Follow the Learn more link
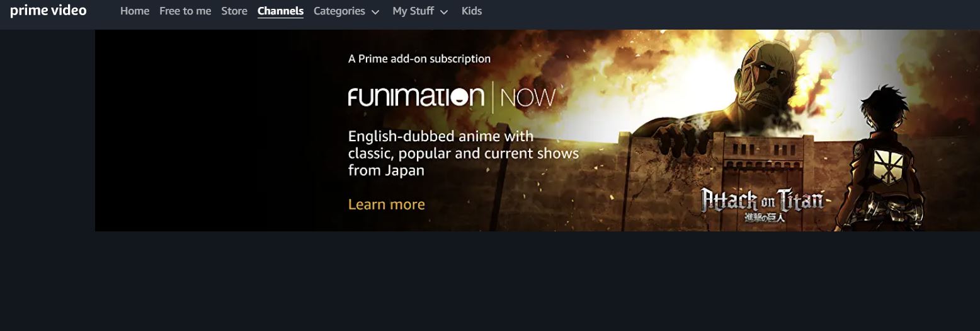Image resolution: width=980 pixels, height=331 pixels. (x=387, y=204)
